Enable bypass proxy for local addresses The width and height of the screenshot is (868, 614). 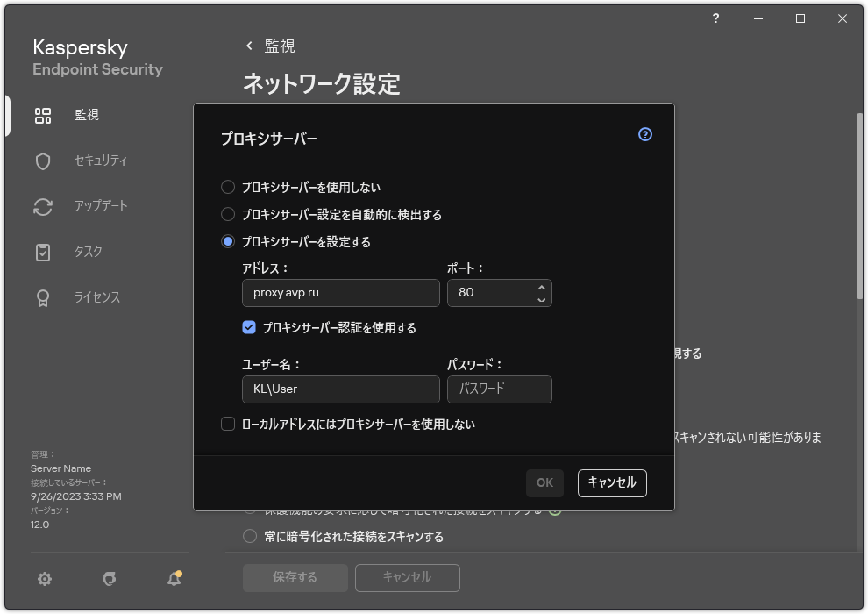click(226, 424)
